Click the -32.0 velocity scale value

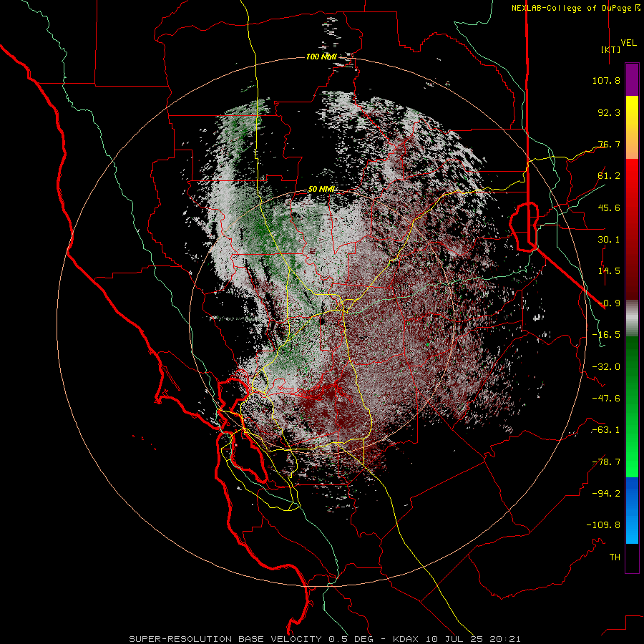tap(606, 367)
